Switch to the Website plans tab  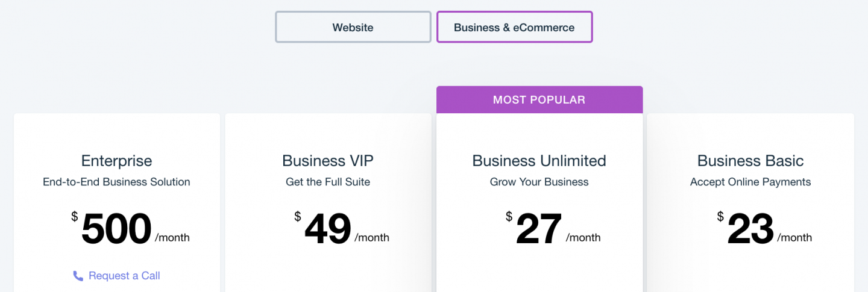pyautogui.click(x=353, y=27)
